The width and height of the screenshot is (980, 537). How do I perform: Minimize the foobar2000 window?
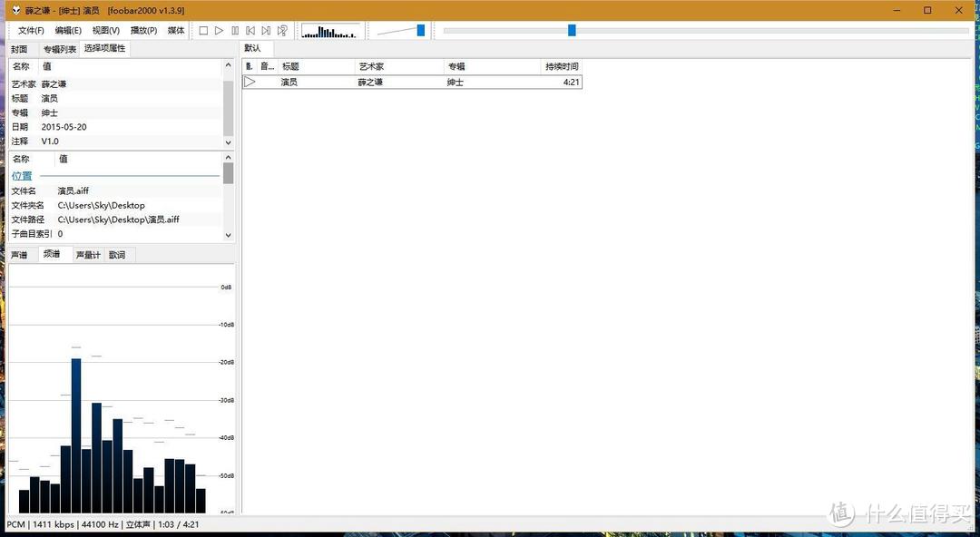pos(897,11)
